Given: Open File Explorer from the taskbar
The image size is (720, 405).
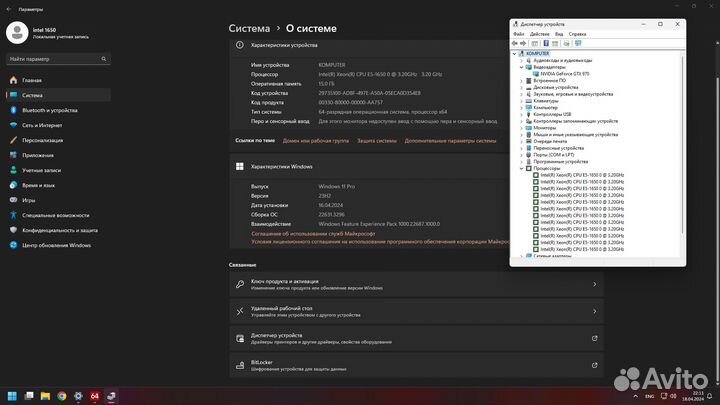Looking at the screenshot, I should click(45, 396).
